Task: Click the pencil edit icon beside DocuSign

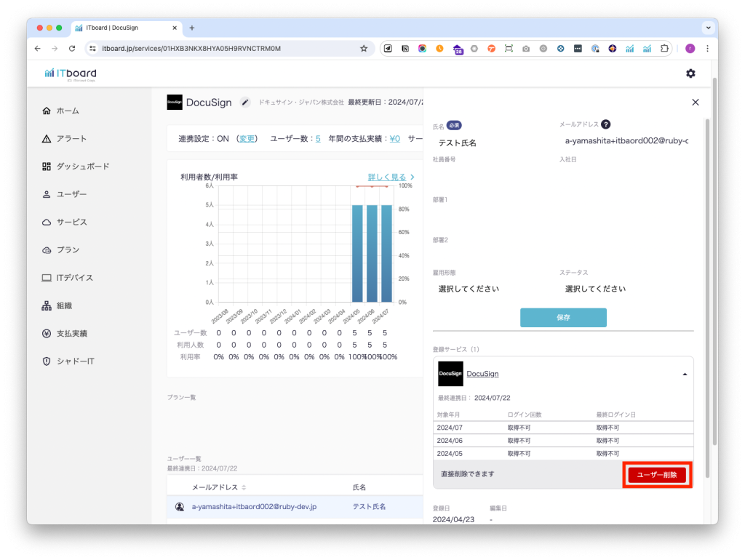Action: (x=245, y=103)
